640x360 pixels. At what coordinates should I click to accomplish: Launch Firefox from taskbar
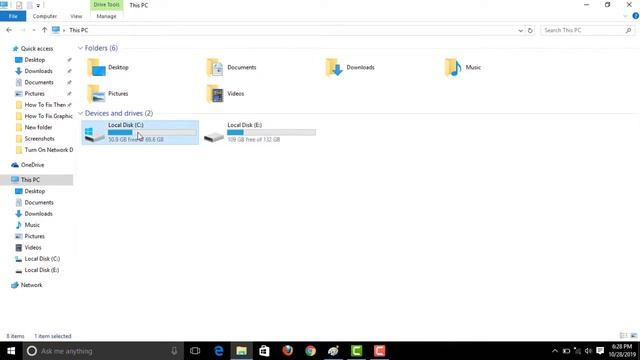coord(287,351)
